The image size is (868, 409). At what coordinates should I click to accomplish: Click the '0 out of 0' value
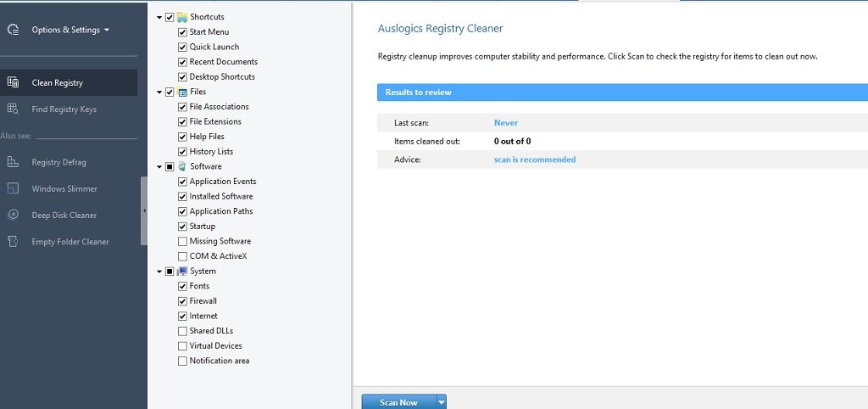click(513, 142)
